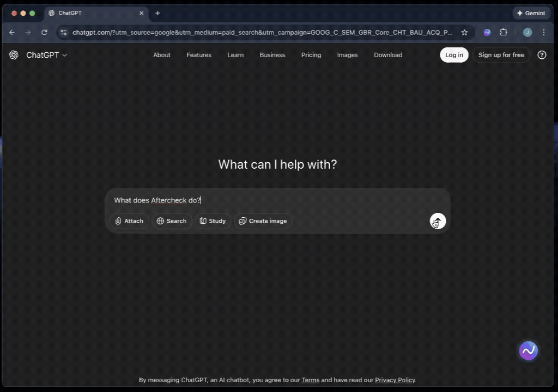Open the Pricing menu item

tap(311, 55)
